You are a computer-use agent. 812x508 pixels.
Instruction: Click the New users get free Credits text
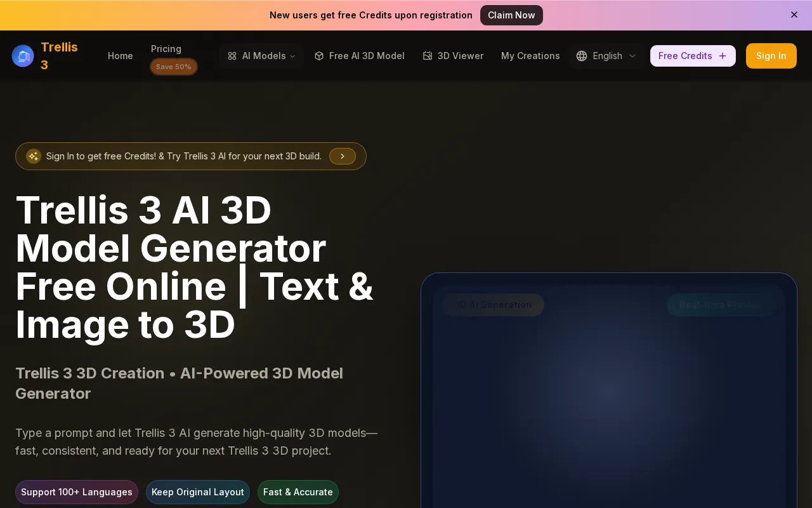(371, 15)
